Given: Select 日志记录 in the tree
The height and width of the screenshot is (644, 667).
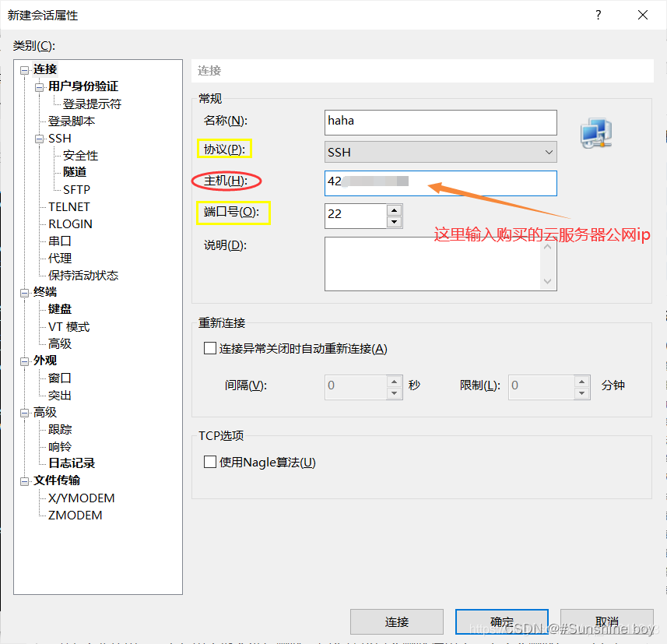Looking at the screenshot, I should tap(72, 463).
